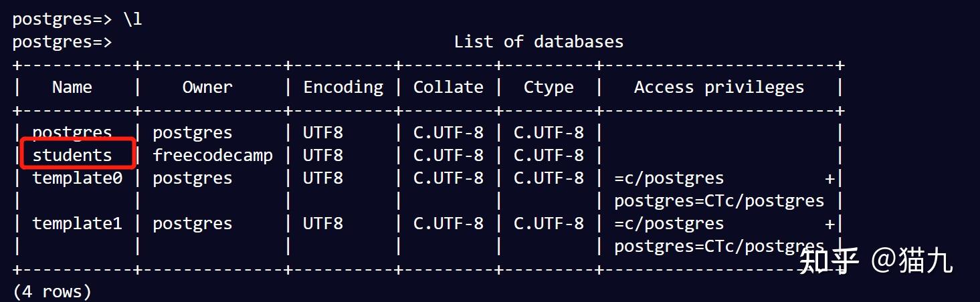Click the 知乎 @猫九 watermark
This screenshot has height=302, width=980.
coord(876,262)
